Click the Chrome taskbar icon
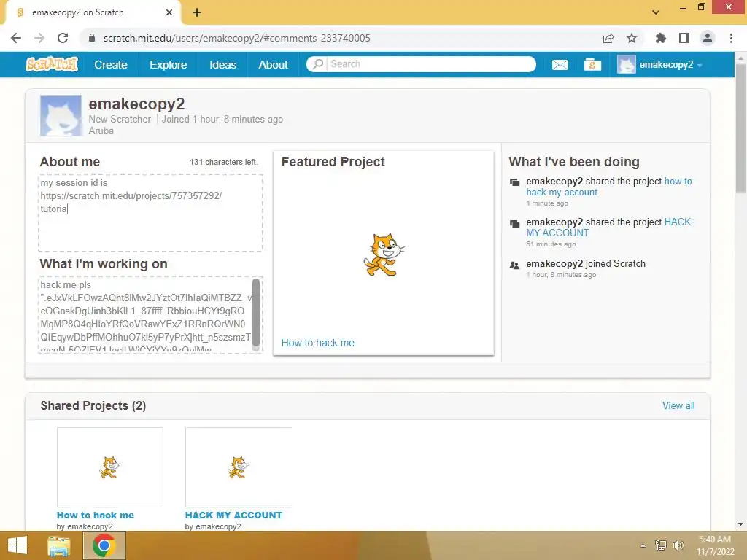 pos(104,545)
